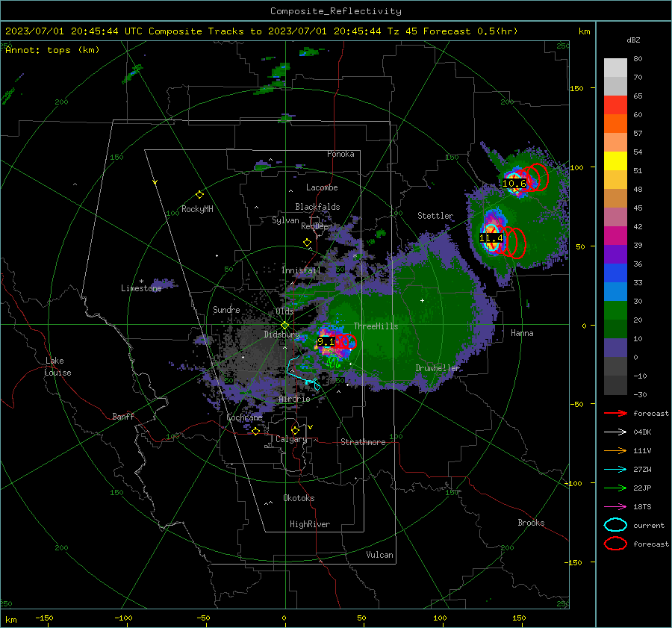The height and width of the screenshot is (628, 672).
Task: Pick the light grey 80 dBZ swatch
Action: (615, 67)
